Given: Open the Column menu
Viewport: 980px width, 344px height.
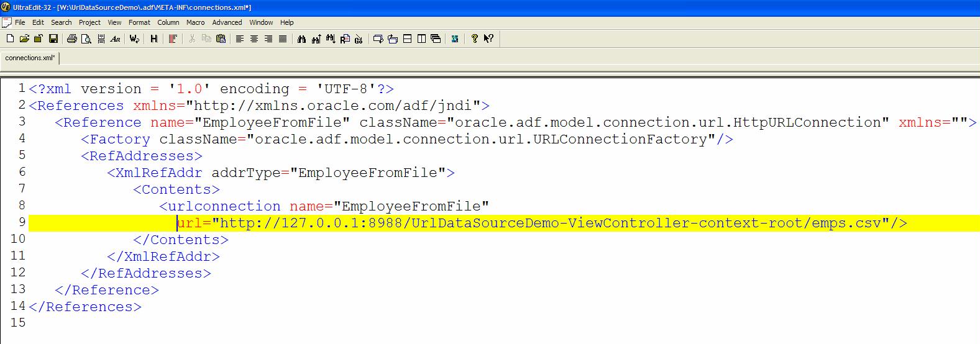Looking at the screenshot, I should (168, 22).
